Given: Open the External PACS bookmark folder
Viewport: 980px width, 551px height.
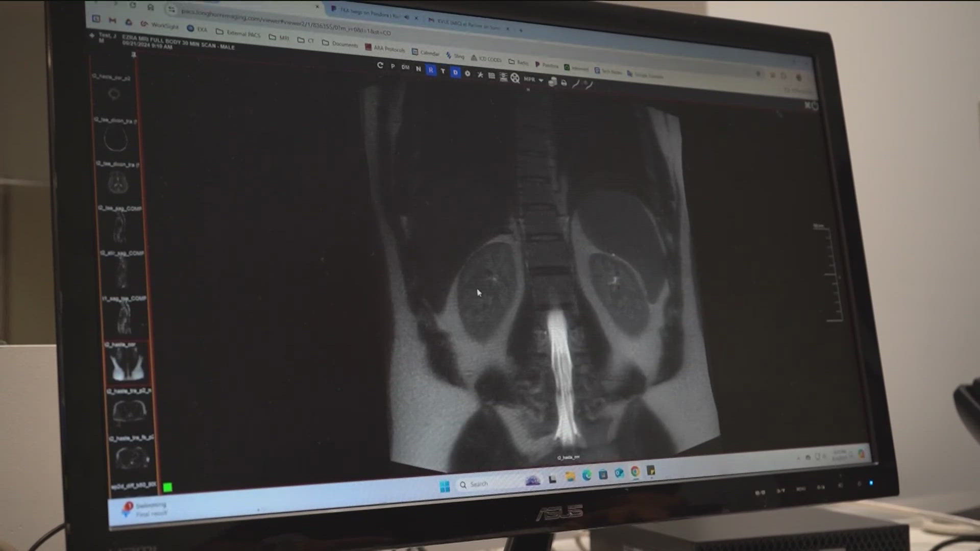Looking at the screenshot, I should click(238, 33).
